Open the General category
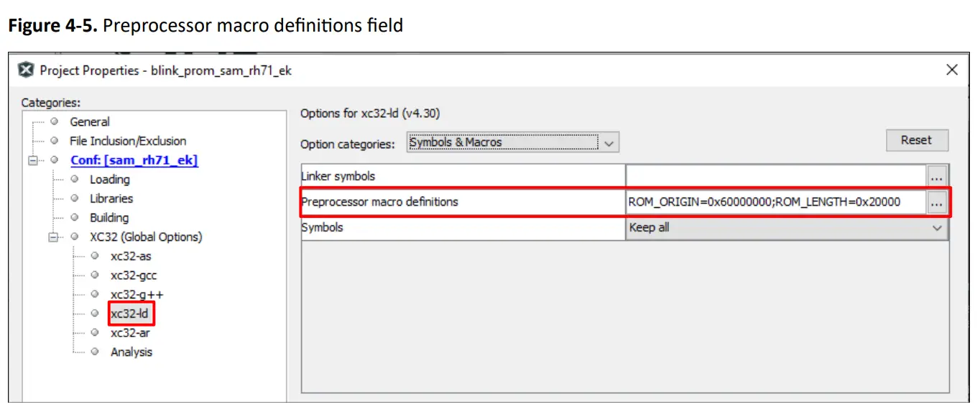Screen dimensions: 980x412 pyautogui.click(x=90, y=122)
